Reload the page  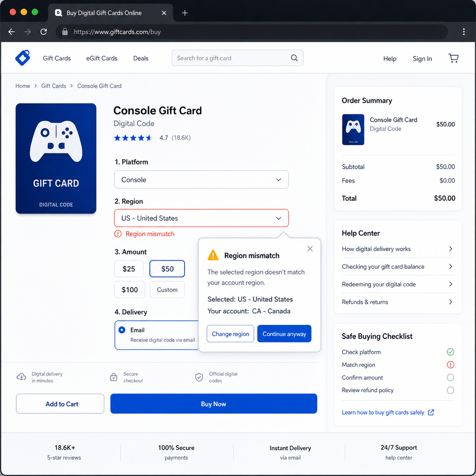[x=44, y=32]
